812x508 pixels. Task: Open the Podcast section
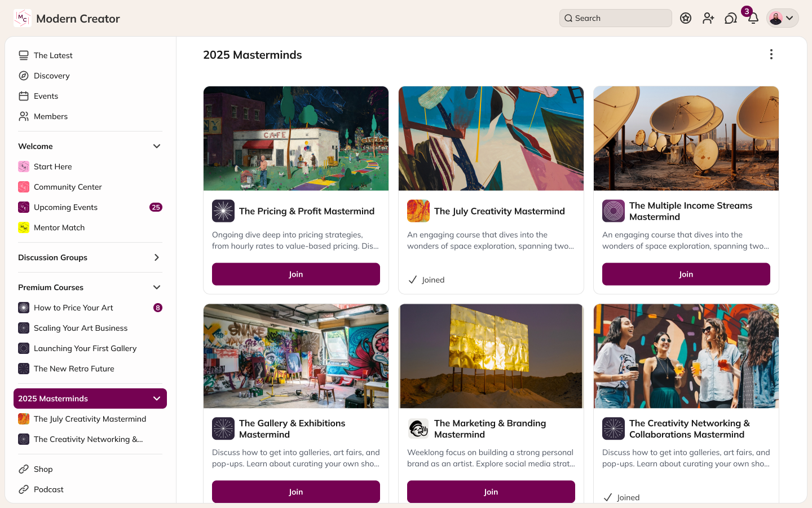click(x=48, y=489)
